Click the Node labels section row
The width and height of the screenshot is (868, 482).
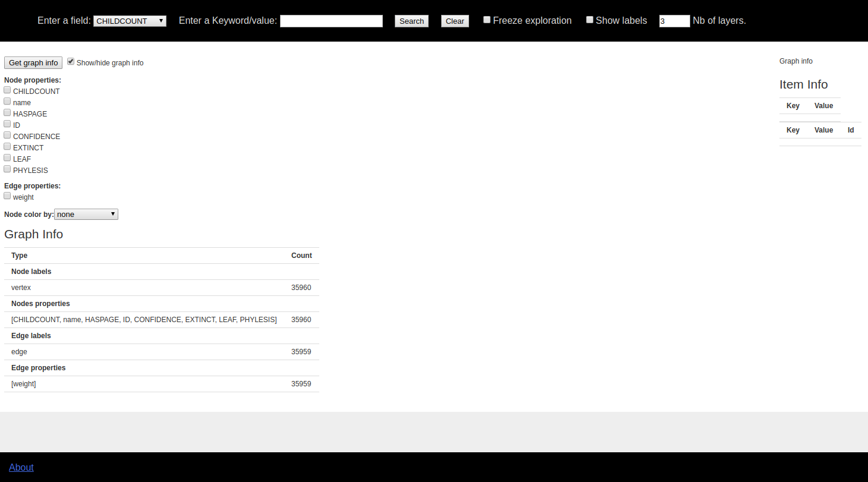162,272
